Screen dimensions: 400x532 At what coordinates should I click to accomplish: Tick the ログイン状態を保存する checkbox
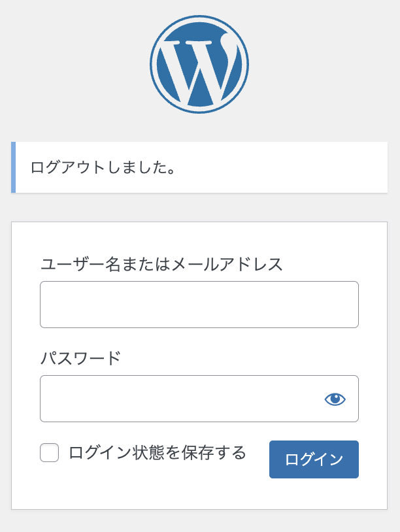click(50, 452)
